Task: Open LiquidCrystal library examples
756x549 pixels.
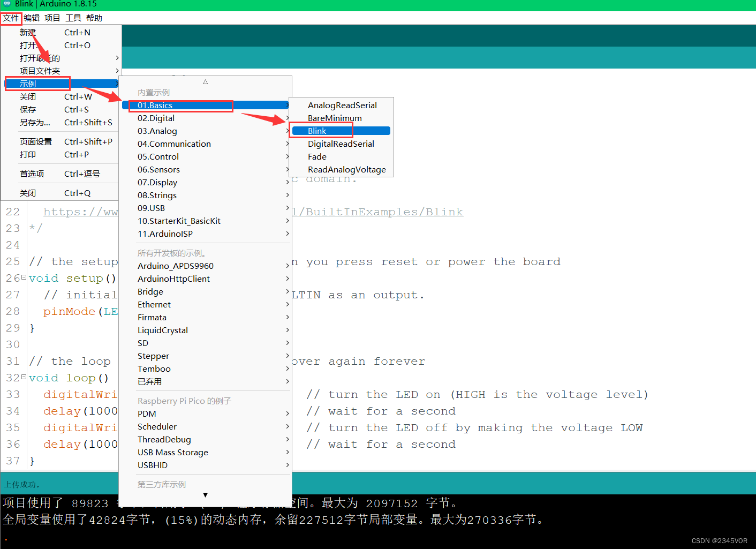Action: (x=206, y=330)
